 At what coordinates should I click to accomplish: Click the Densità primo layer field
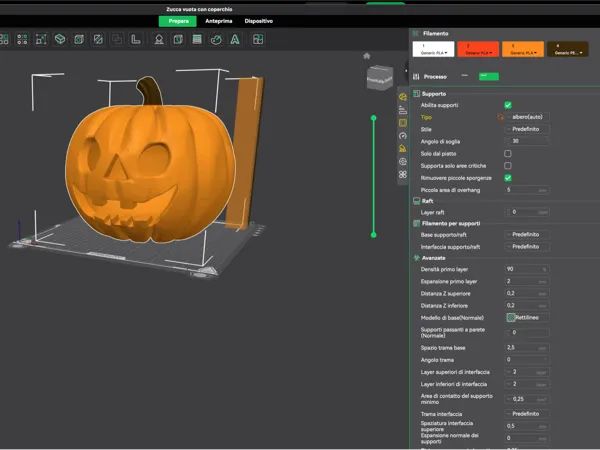pyautogui.click(x=527, y=269)
